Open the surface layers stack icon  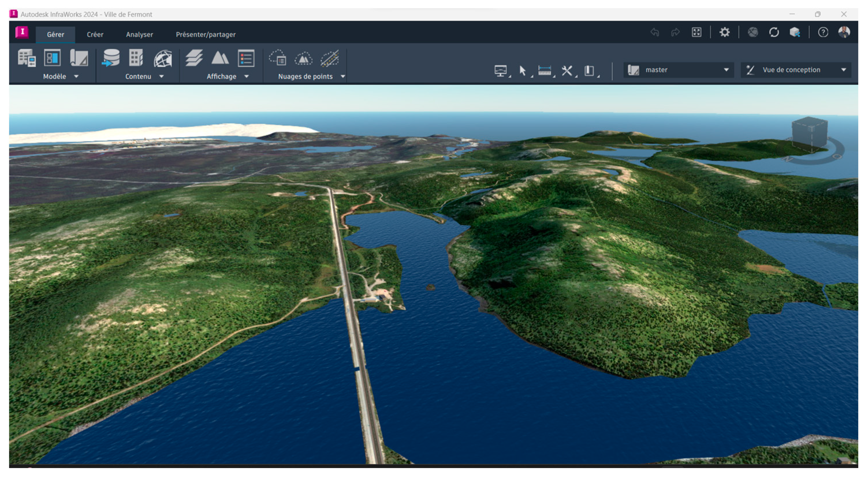click(x=194, y=58)
